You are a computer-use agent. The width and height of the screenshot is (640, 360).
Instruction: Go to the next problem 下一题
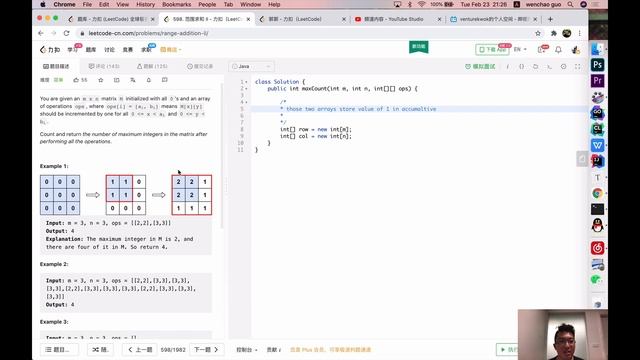click(x=206, y=349)
